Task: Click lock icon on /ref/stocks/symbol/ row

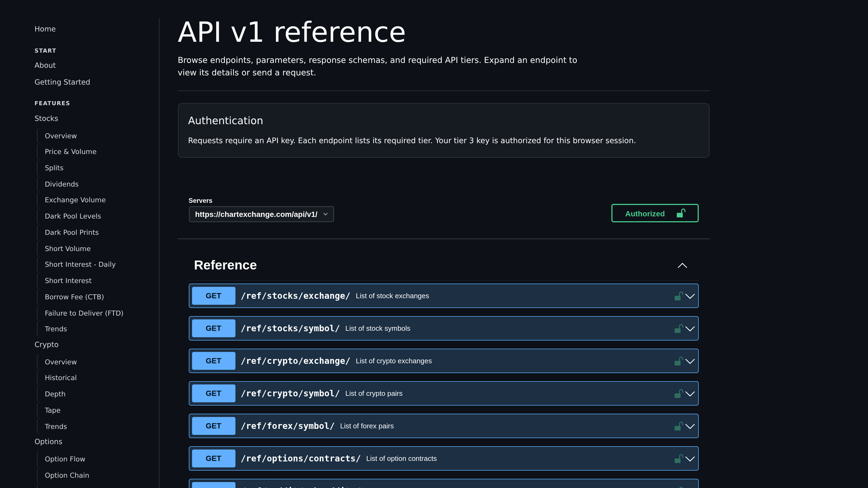Action: point(679,328)
